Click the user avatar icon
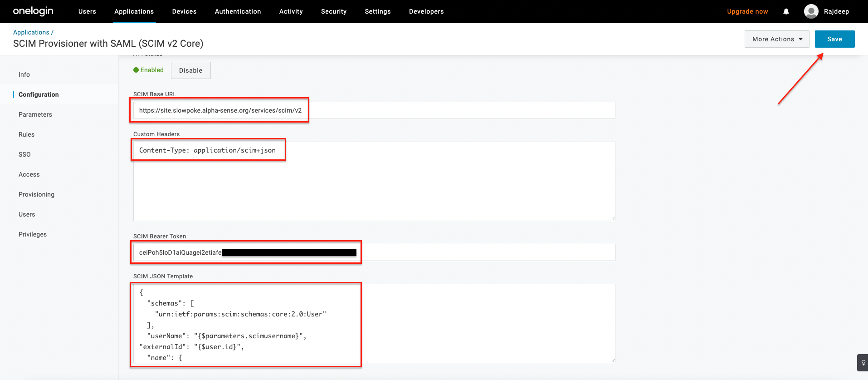Viewport: 868px width, 380px height. click(x=811, y=11)
